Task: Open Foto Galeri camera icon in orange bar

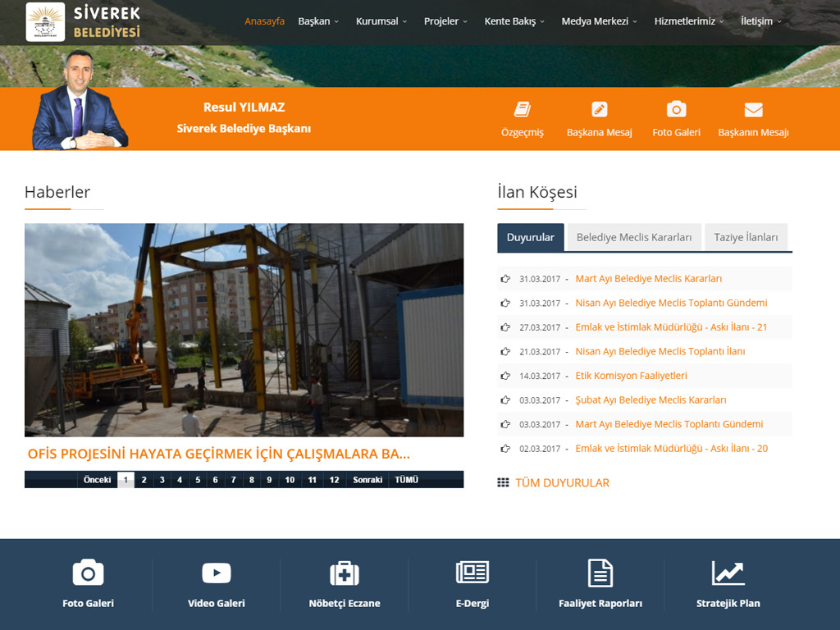Action: pyautogui.click(x=676, y=110)
